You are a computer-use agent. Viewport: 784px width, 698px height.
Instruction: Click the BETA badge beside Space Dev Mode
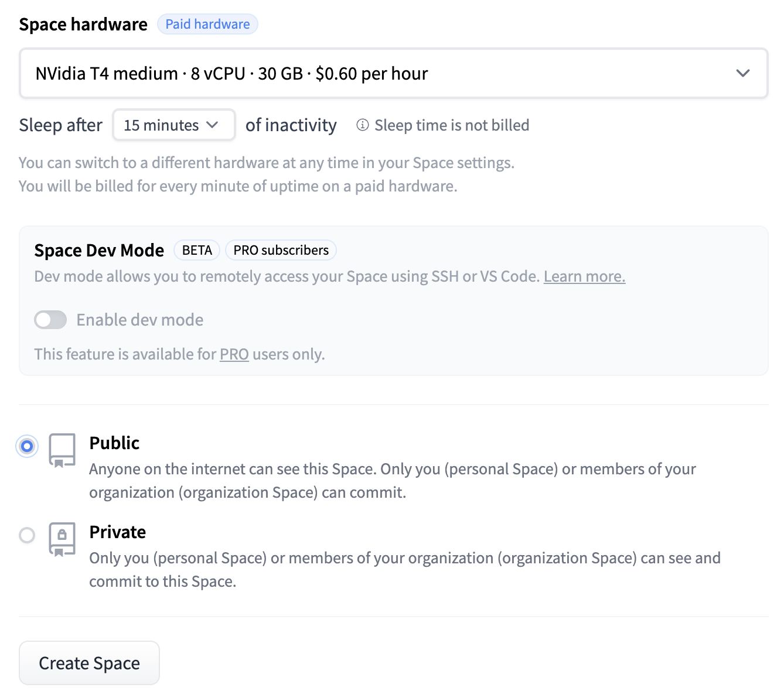click(x=197, y=250)
